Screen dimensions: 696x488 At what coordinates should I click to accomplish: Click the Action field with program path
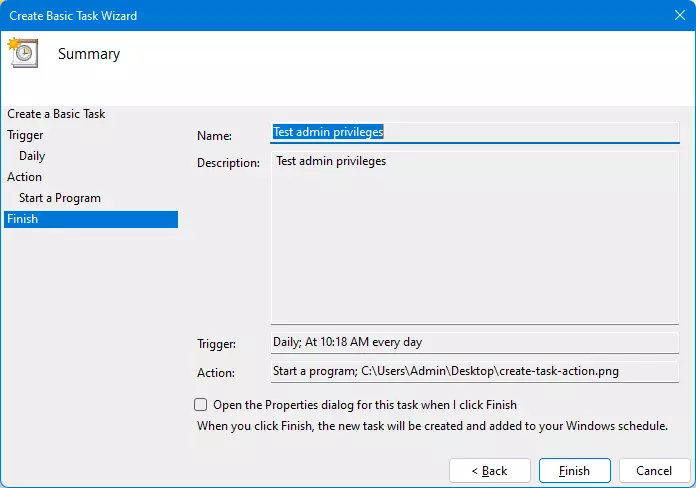[474, 371]
